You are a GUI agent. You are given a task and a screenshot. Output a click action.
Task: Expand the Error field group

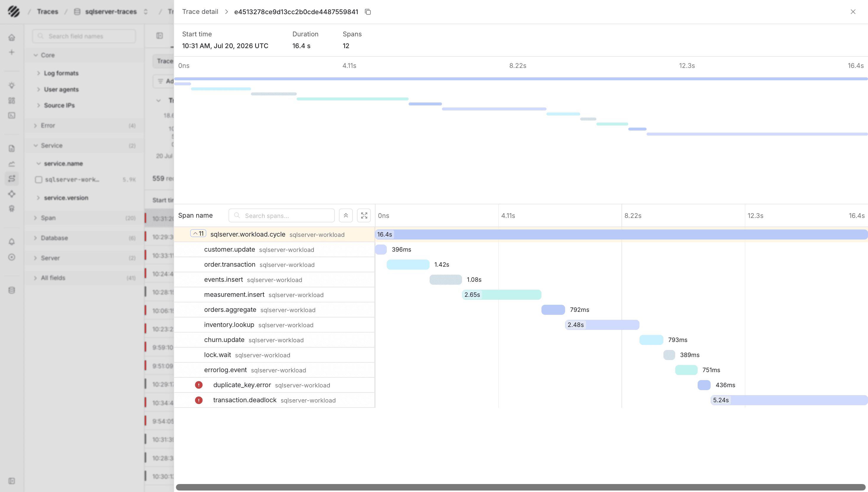click(84, 126)
